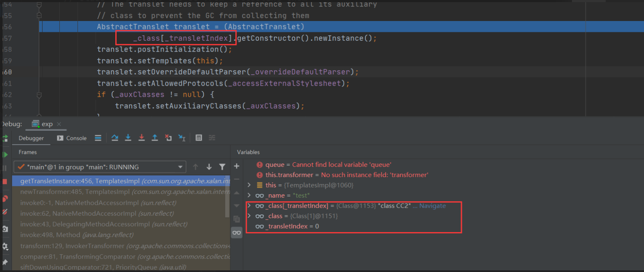644x272 pixels.
Task: Click the Pin Tab icon
Action: 5,262
